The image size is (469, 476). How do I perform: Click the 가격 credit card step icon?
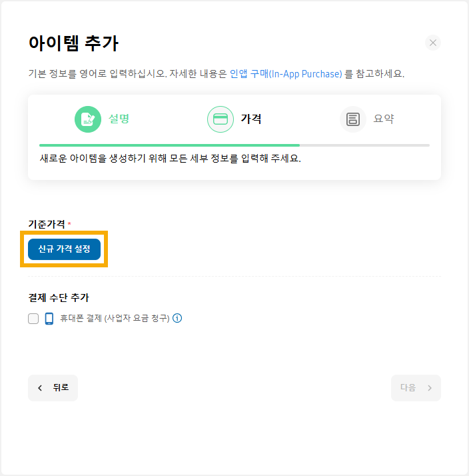pos(221,119)
